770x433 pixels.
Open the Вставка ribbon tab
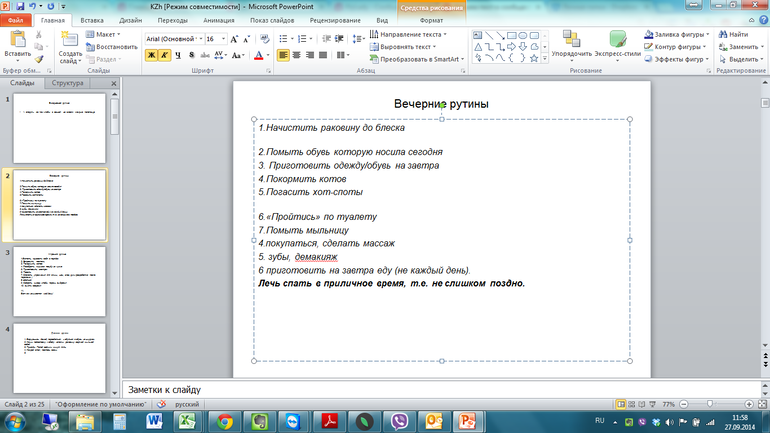pyautogui.click(x=91, y=20)
